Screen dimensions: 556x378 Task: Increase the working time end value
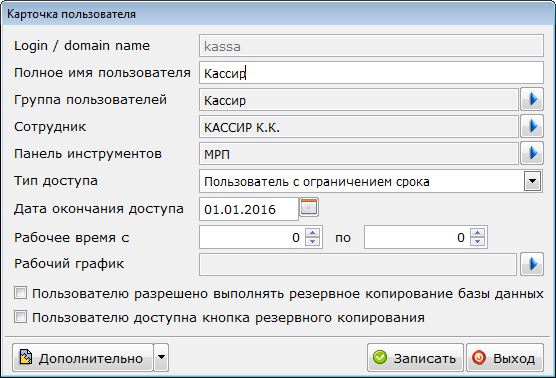click(478, 233)
